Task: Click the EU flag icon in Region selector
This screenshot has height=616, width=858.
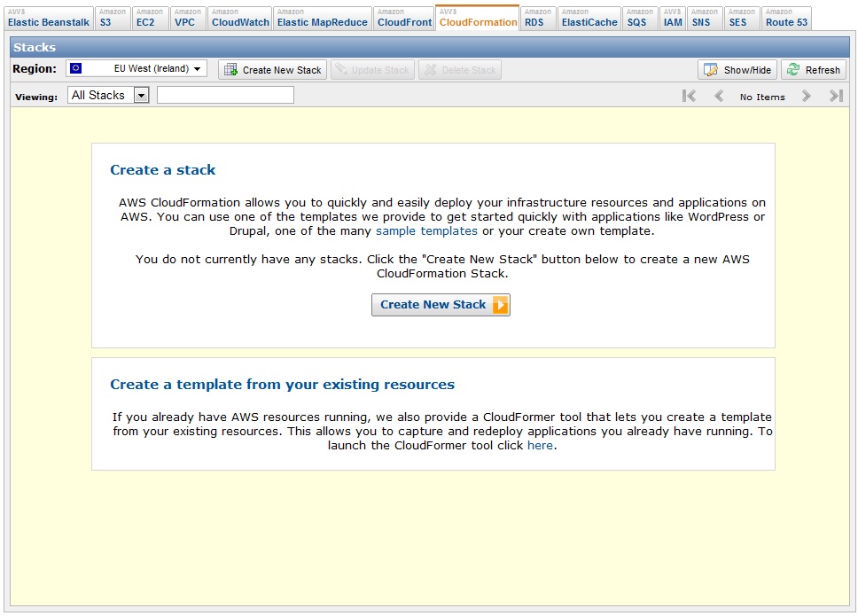Action: [x=76, y=68]
